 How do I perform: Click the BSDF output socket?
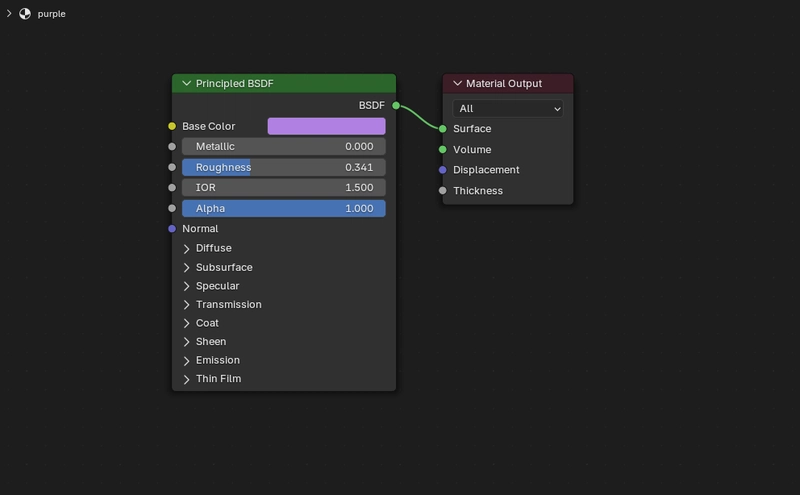(x=396, y=106)
